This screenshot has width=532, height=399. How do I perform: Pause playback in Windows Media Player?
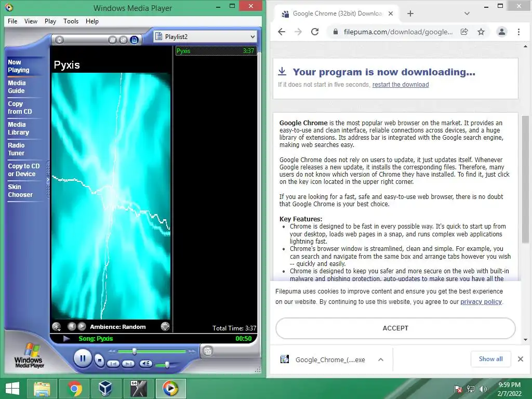click(x=83, y=358)
